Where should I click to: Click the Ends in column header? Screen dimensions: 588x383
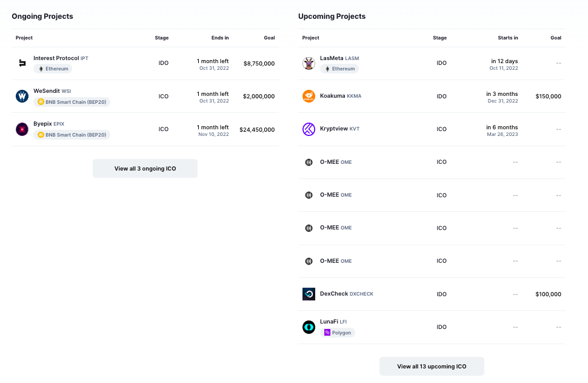point(220,38)
